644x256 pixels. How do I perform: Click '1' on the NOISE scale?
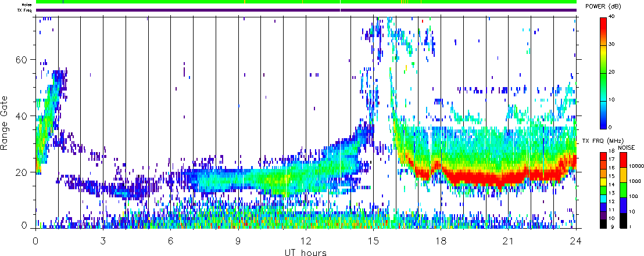coord(631,228)
